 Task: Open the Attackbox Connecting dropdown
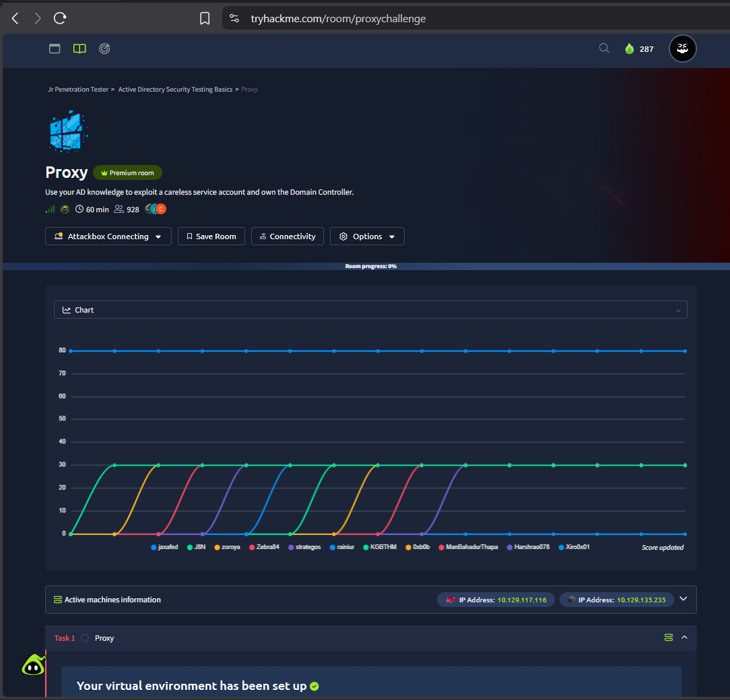tap(108, 236)
